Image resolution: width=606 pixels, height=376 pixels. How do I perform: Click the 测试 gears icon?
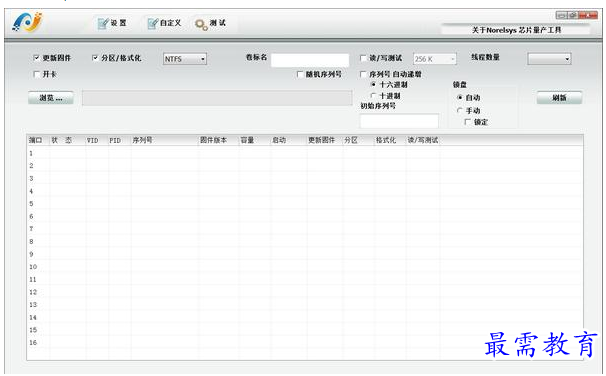coord(201,24)
